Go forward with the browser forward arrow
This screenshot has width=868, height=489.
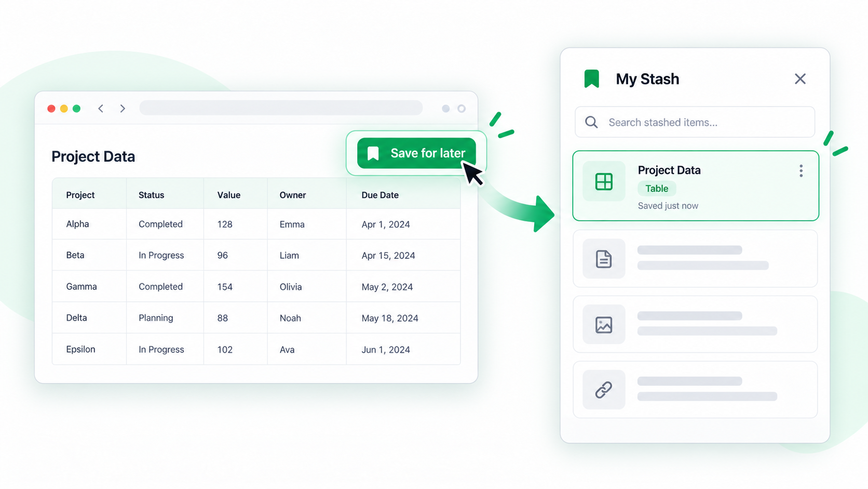pos(123,109)
